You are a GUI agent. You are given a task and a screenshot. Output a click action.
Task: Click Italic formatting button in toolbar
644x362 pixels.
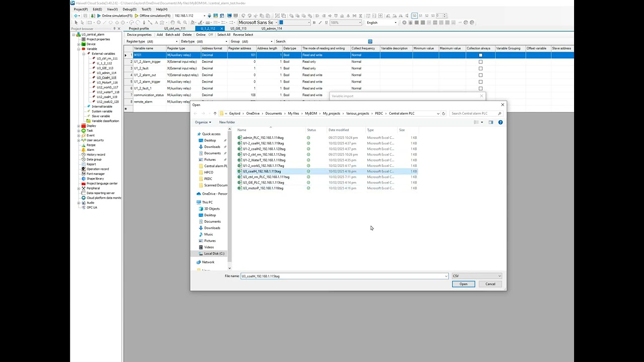pyautogui.click(x=320, y=23)
